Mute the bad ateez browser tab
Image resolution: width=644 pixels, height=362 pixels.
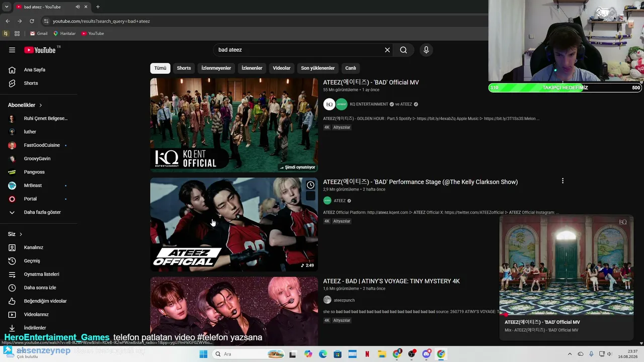tap(77, 7)
